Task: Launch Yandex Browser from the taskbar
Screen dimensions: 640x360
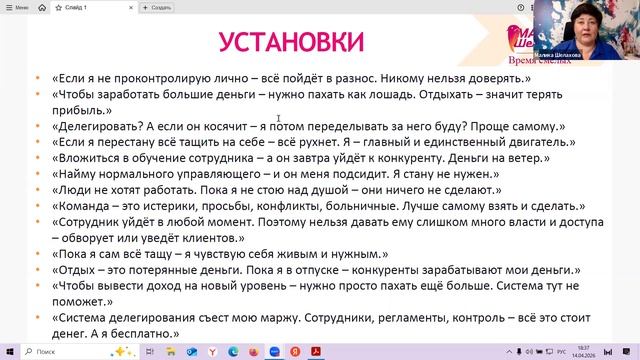Action: click(x=212, y=351)
